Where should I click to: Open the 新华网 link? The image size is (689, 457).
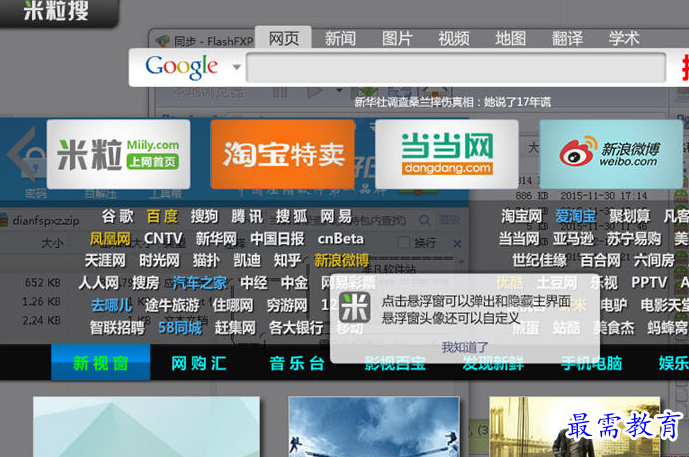point(216,239)
